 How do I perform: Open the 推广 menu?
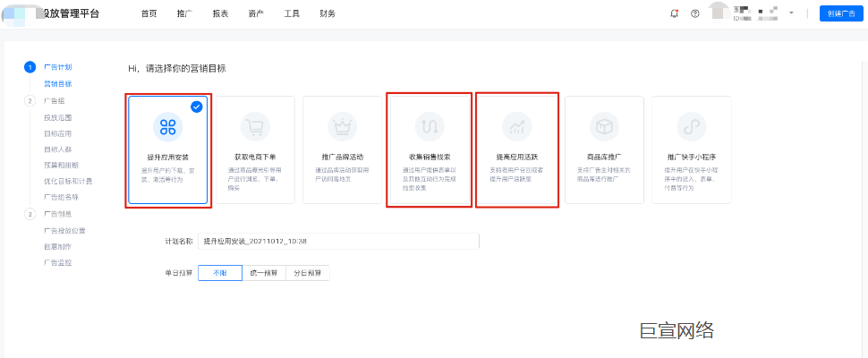185,13
